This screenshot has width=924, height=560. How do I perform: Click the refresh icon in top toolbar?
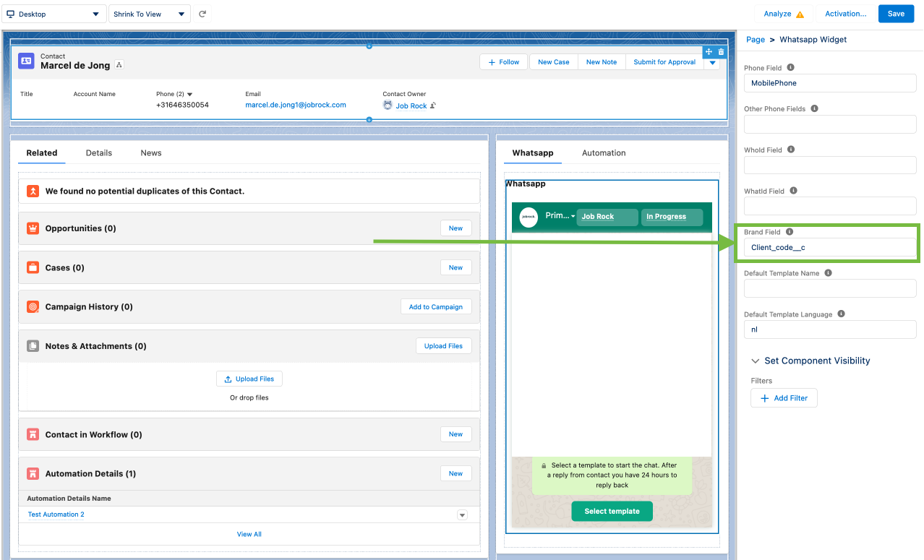[202, 14]
